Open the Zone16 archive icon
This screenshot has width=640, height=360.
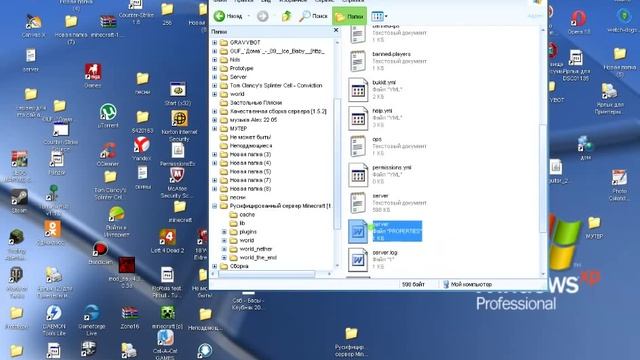click(x=130, y=318)
